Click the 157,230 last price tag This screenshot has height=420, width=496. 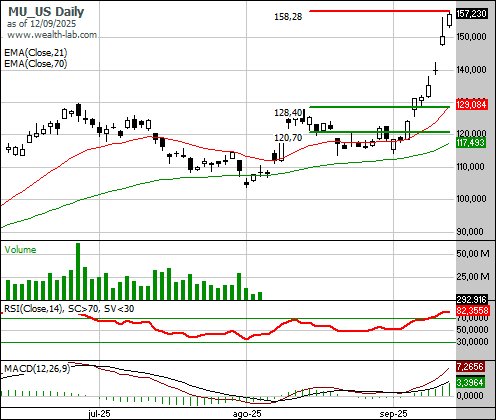pos(472,14)
